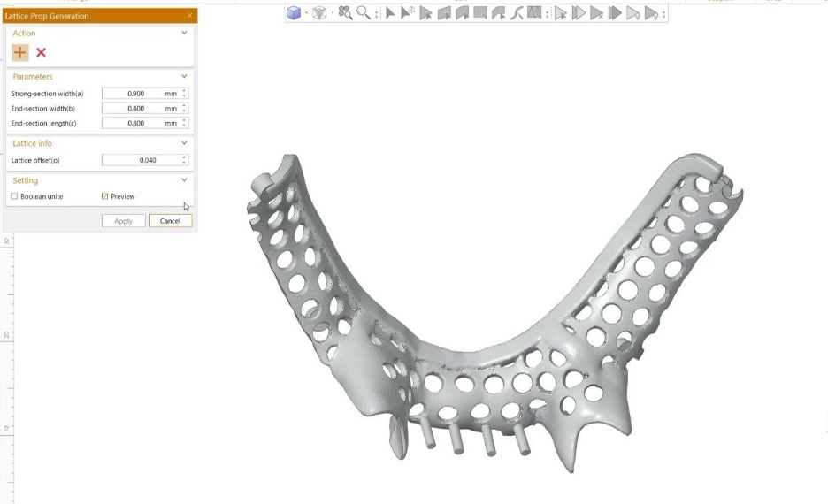Collapse the Parameters section chevron

(184, 77)
